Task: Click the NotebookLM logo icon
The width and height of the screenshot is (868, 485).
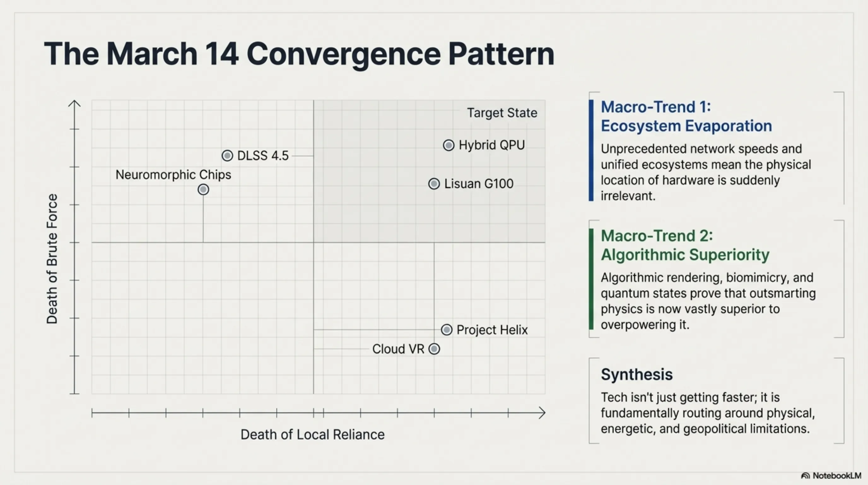Action: 806,476
